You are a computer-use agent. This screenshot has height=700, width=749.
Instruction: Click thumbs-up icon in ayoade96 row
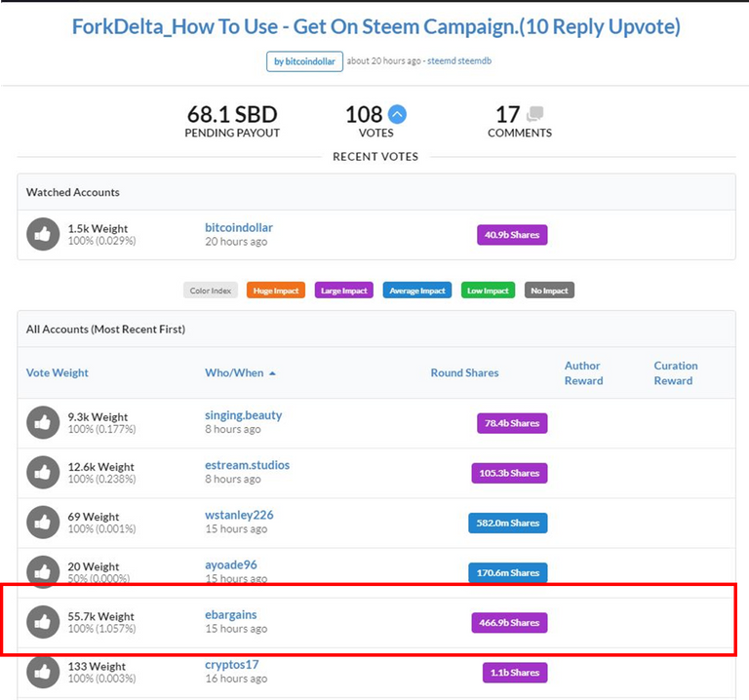[43, 572]
